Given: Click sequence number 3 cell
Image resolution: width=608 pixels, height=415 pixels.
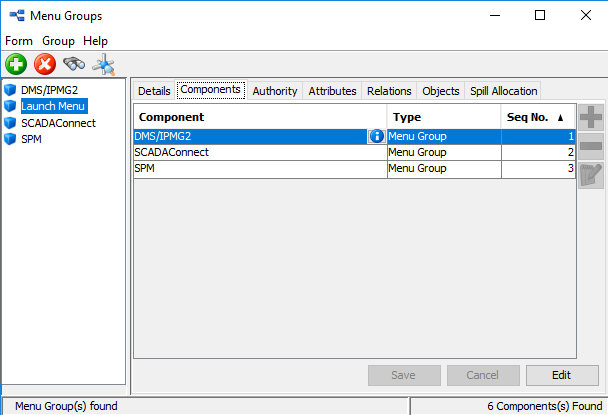Looking at the screenshot, I should (x=538, y=168).
